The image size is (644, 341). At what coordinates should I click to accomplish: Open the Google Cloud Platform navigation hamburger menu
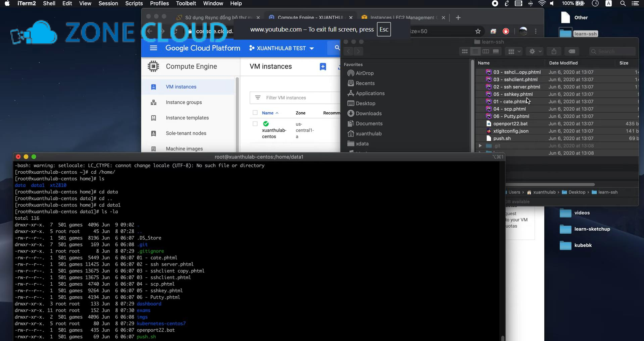coord(153,48)
